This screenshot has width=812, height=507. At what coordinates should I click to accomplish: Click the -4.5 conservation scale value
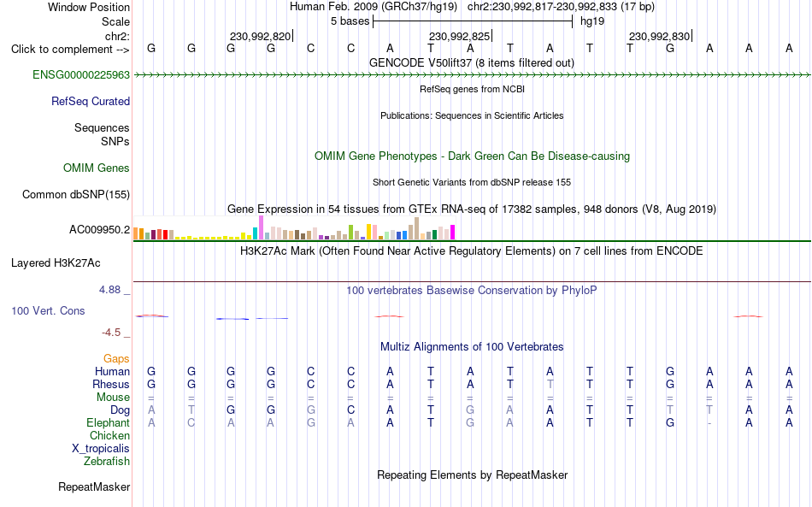(111, 332)
